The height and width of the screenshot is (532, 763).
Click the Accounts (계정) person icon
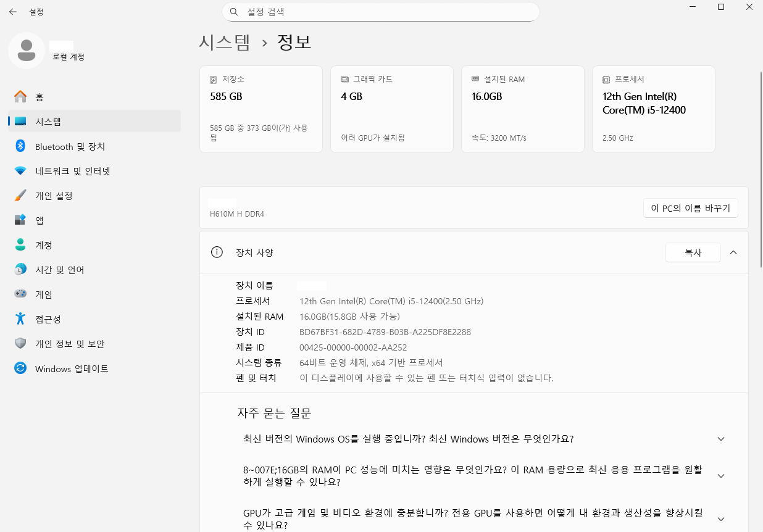pos(20,245)
